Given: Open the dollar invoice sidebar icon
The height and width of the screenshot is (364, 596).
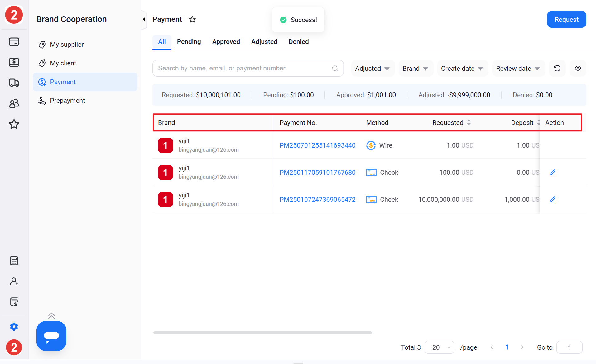Looking at the screenshot, I should coord(14,62).
